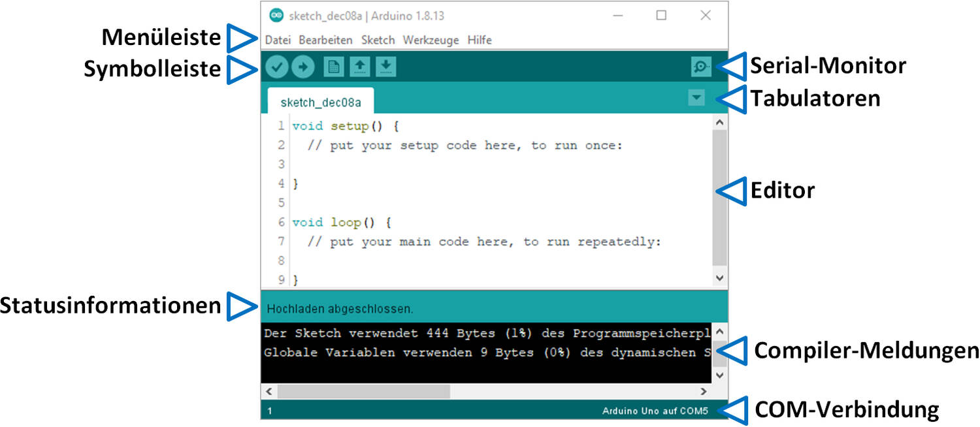
Task: Open a sketch using up-arrow icon
Action: (360, 67)
